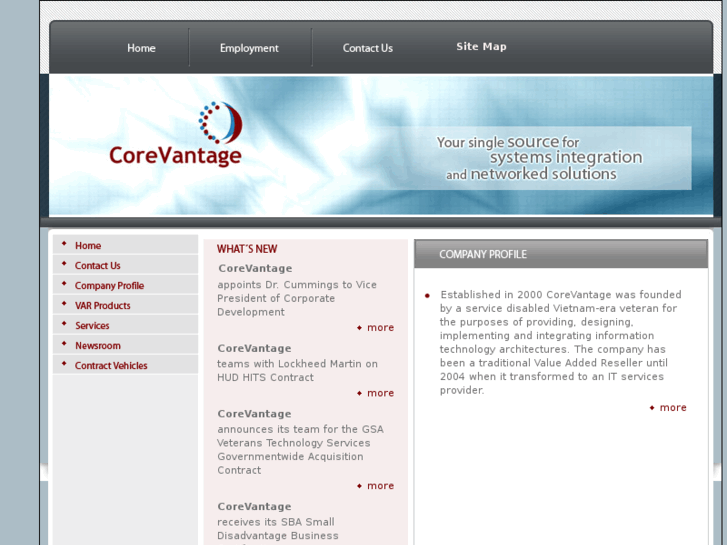727x545 pixels.
Task: Open Home in the top navigation bar
Action: tap(141, 48)
